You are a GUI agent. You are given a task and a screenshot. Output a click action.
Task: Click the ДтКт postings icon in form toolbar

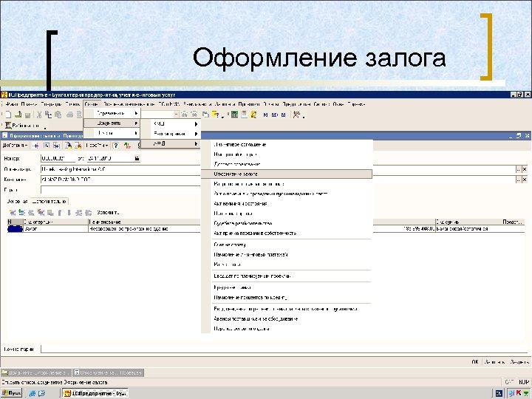127,146
